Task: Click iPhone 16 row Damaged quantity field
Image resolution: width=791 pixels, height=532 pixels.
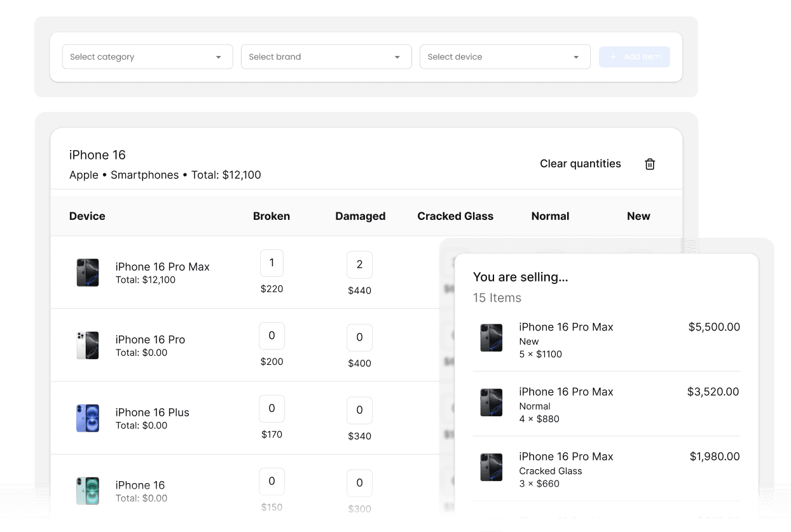Action: click(x=359, y=483)
